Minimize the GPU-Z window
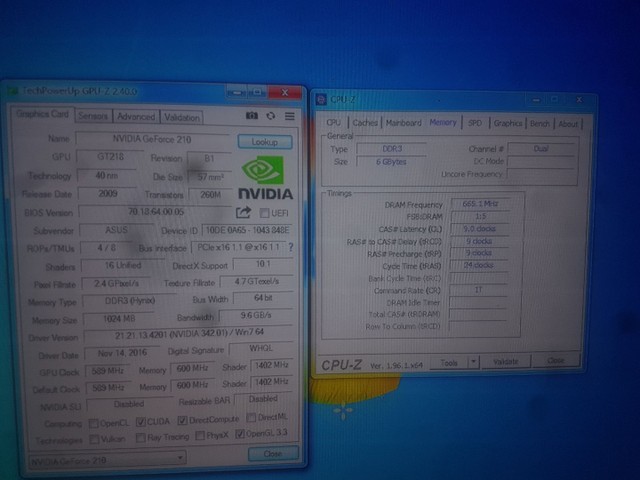This screenshot has height=480, width=640. pyautogui.click(x=236, y=93)
